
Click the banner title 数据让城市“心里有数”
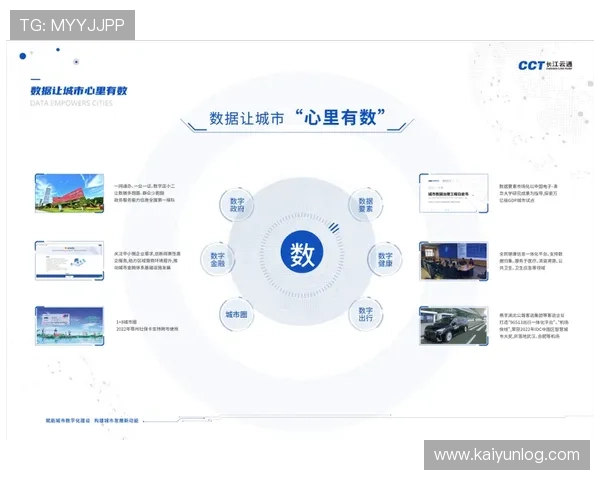coord(297,117)
